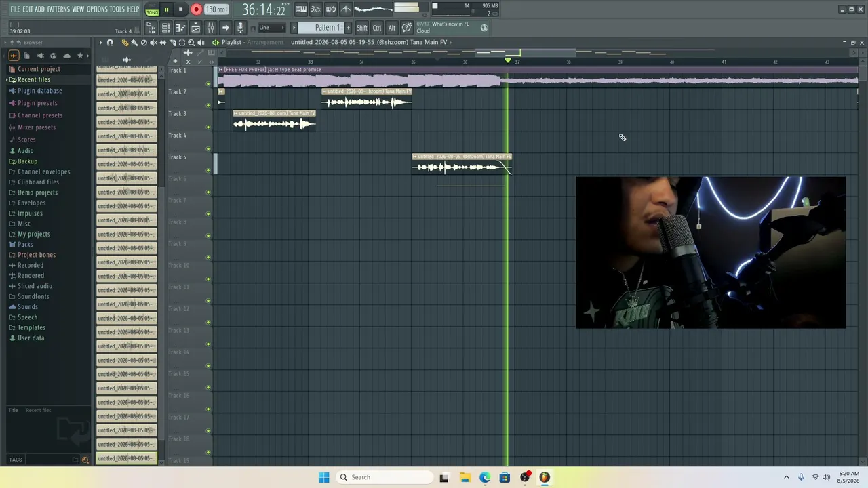Image resolution: width=868 pixels, height=488 pixels.
Task: Choose the playlist select tool
Action: pos(182,43)
